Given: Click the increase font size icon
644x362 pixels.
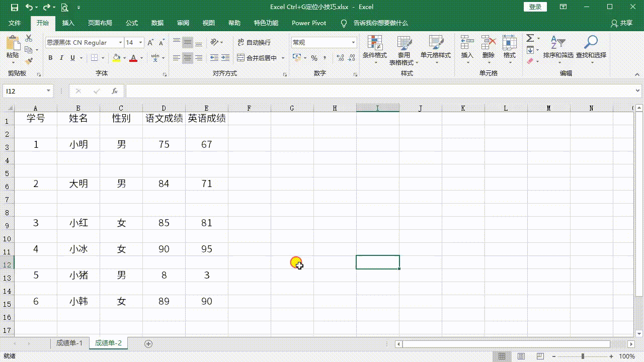Looking at the screenshot, I should pyautogui.click(x=150, y=43).
